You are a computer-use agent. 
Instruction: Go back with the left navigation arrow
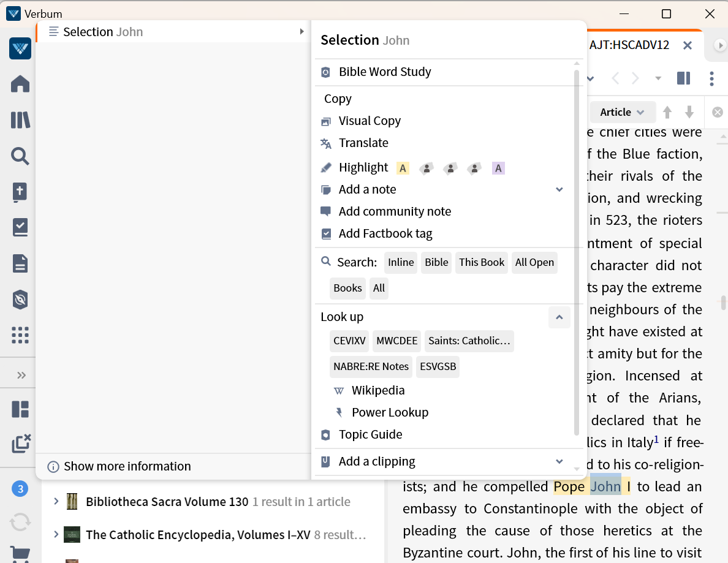pos(616,78)
